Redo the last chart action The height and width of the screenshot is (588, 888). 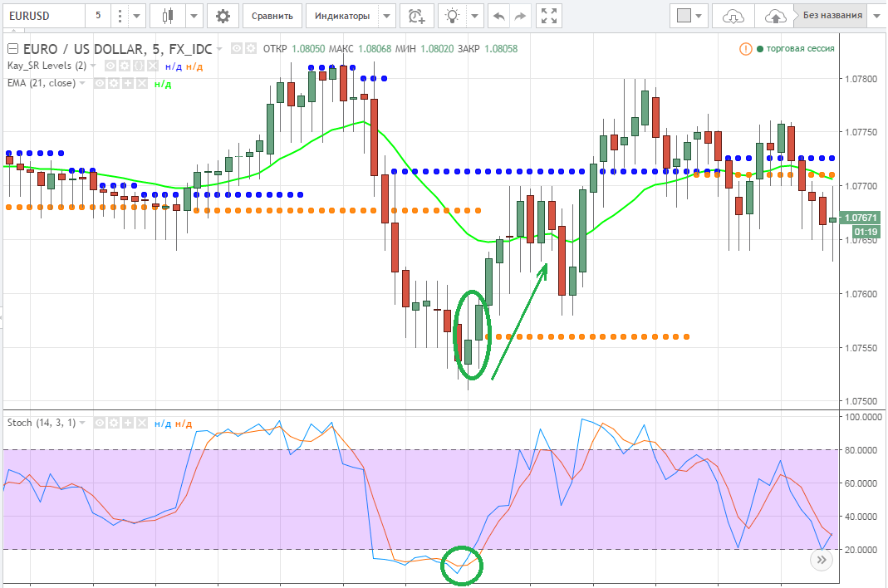(x=521, y=16)
